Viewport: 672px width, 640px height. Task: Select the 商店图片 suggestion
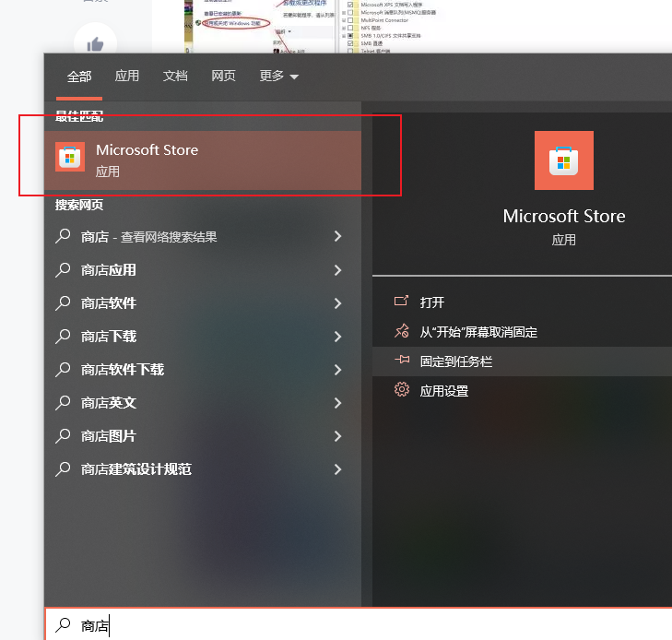pos(203,436)
